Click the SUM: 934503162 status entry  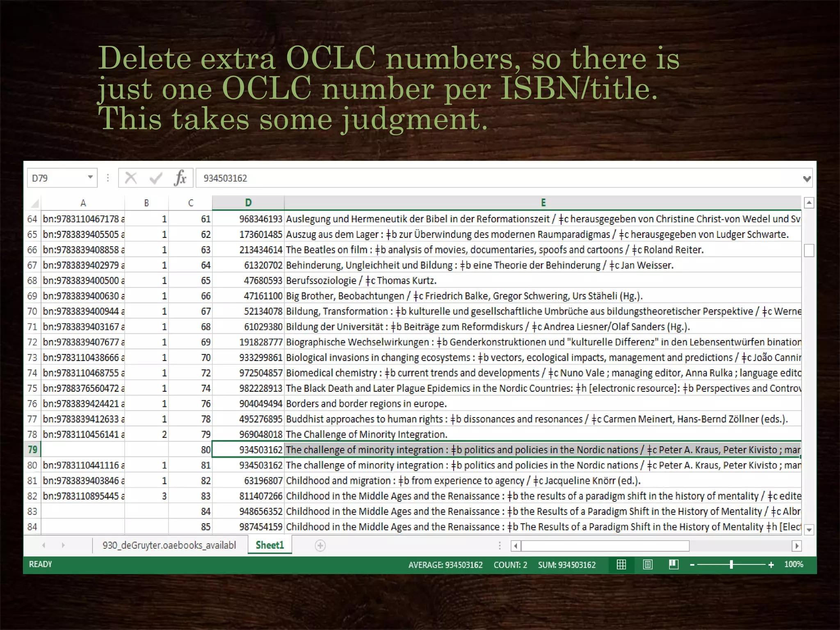(x=567, y=565)
